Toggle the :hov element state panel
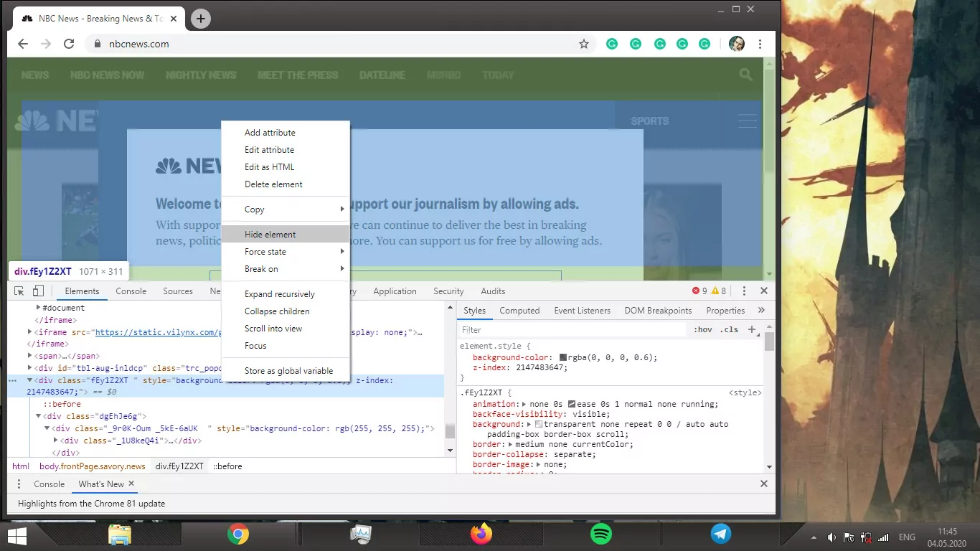Screen dimensions: 980x551 (703, 330)
